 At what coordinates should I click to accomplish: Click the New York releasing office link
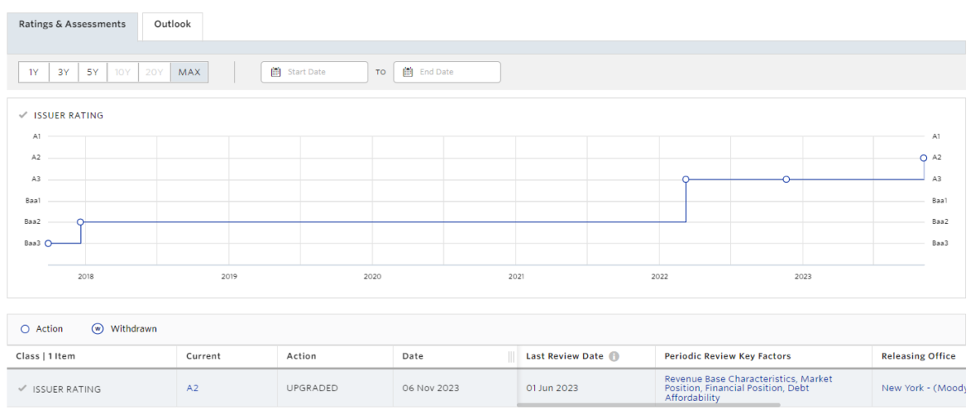923,388
